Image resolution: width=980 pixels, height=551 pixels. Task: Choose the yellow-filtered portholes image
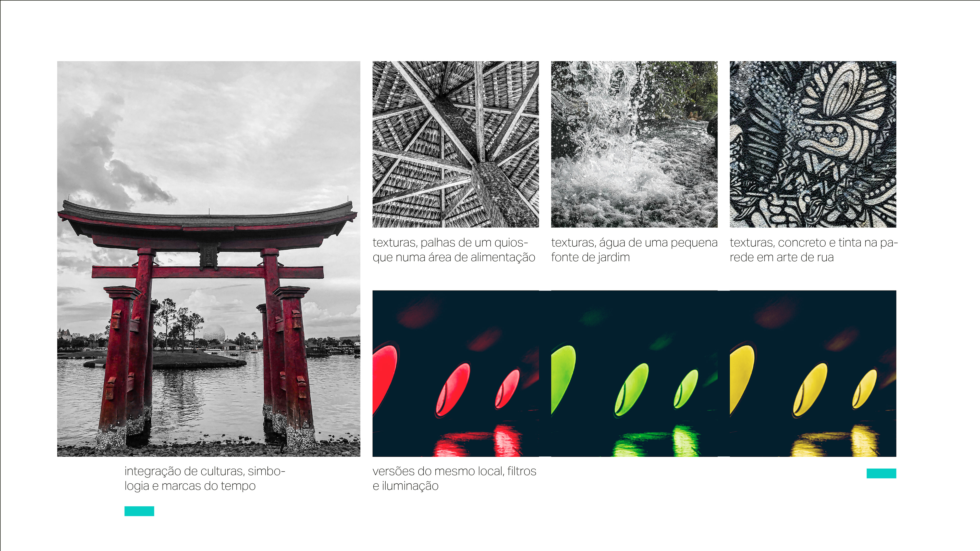[813, 373]
